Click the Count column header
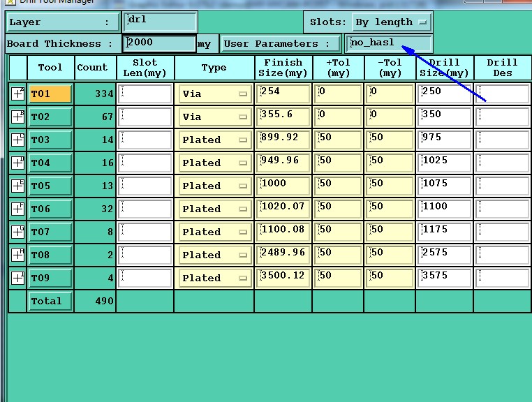 coord(95,68)
